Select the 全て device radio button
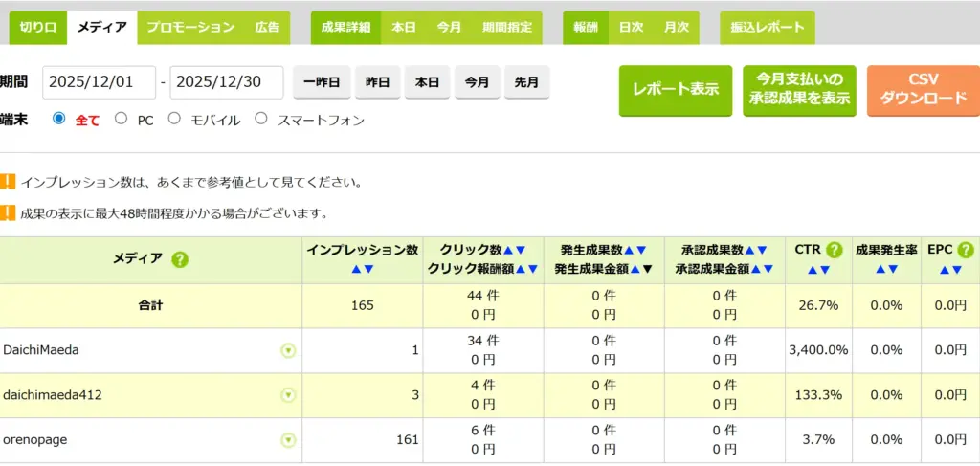 tap(59, 119)
